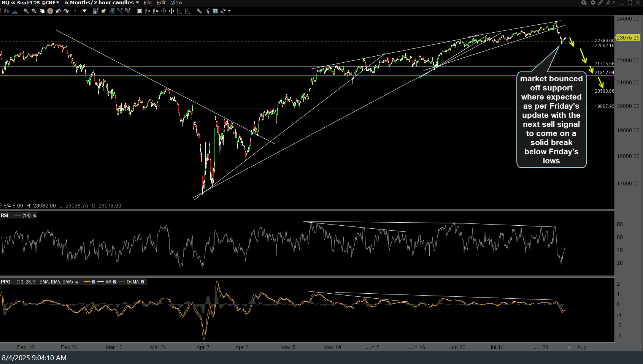Select the Text annotation tool
The image size is (643, 364).
tap(215, 11)
